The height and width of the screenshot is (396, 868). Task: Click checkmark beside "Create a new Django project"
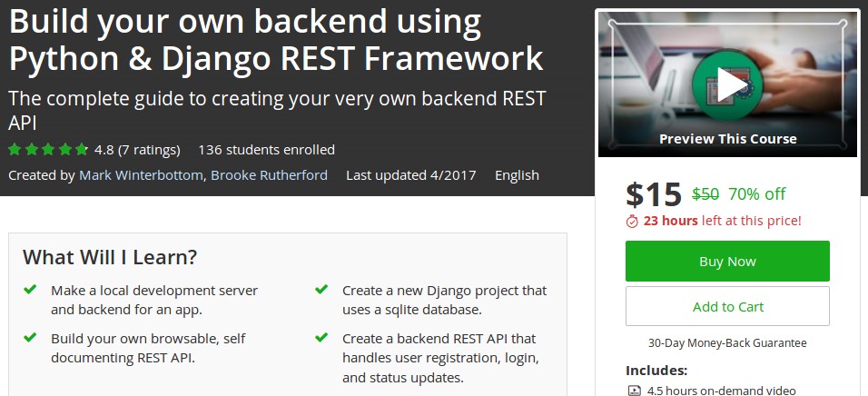(x=321, y=290)
